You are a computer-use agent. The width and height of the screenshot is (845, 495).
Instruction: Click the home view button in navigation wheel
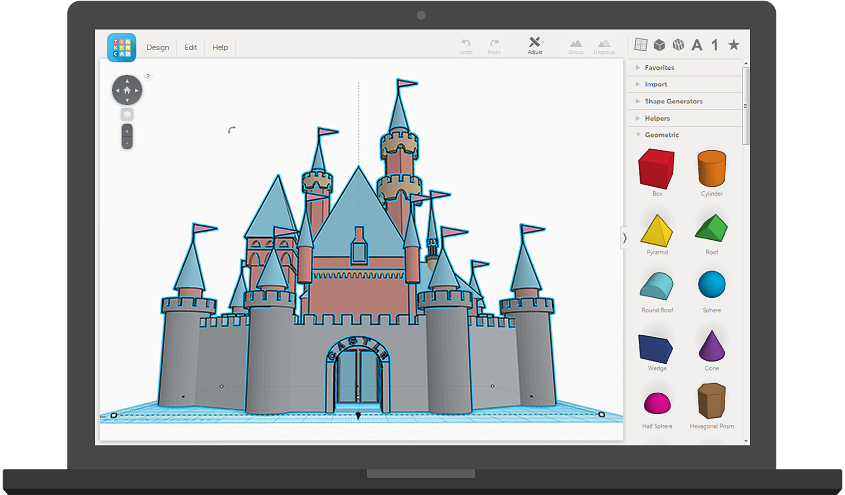point(127,90)
